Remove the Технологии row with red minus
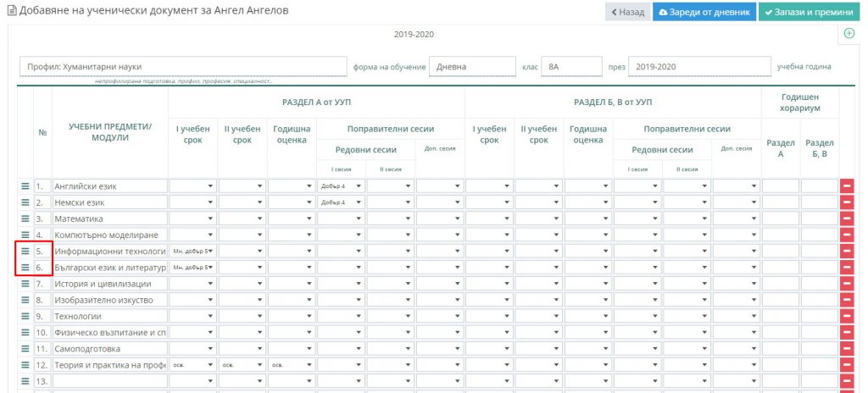The height and width of the screenshot is (393, 868). click(847, 316)
